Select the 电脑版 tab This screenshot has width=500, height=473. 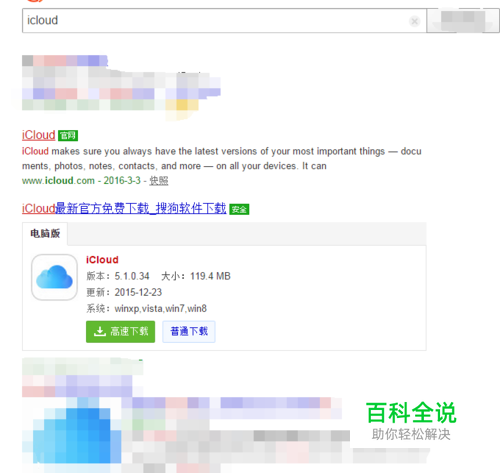click(45, 233)
